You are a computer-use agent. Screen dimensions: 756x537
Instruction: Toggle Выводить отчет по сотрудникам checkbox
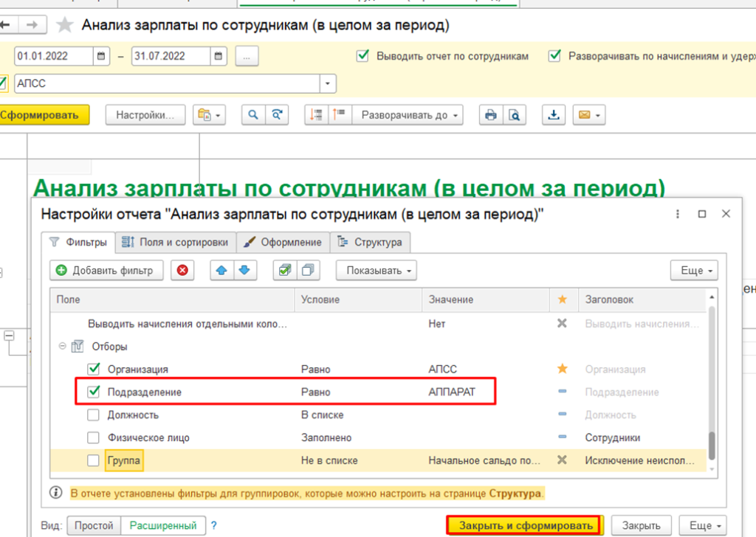[x=362, y=56]
